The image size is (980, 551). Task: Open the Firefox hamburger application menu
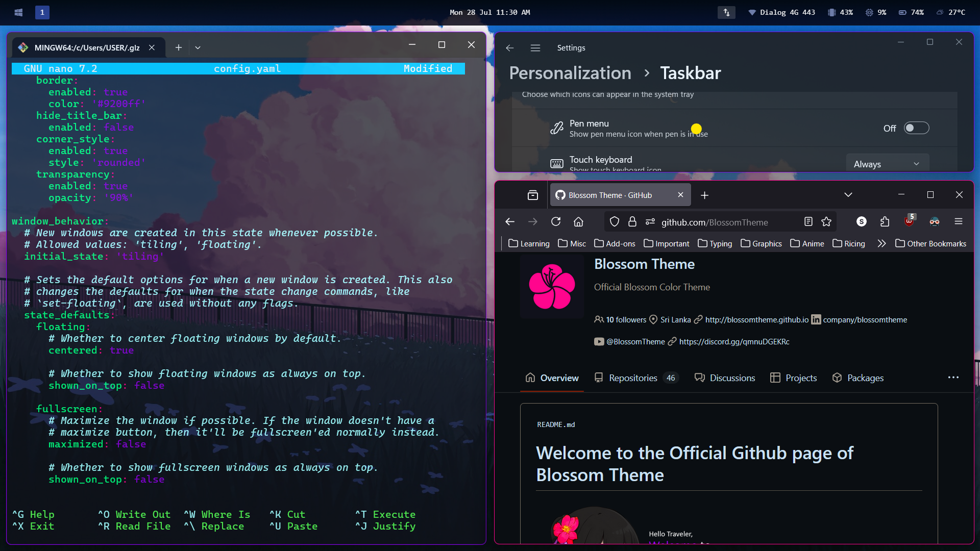point(959,221)
